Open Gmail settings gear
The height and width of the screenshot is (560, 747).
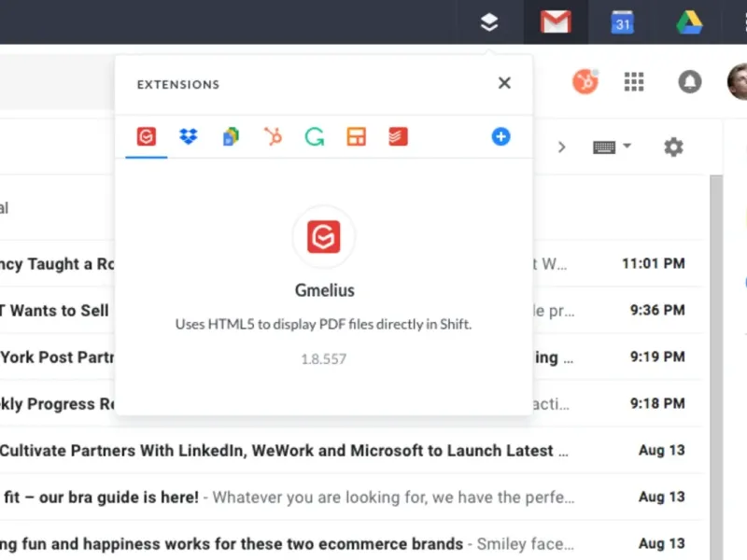point(673,147)
